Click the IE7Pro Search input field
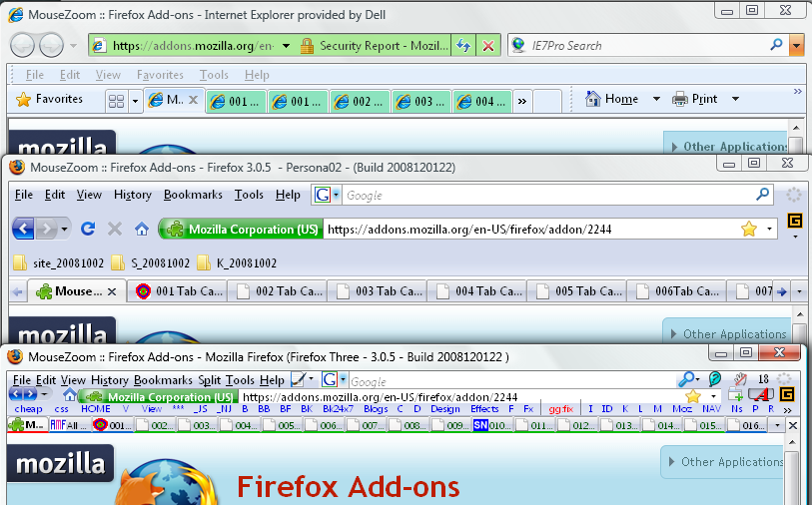Screen dimensions: 812x505 [648, 46]
